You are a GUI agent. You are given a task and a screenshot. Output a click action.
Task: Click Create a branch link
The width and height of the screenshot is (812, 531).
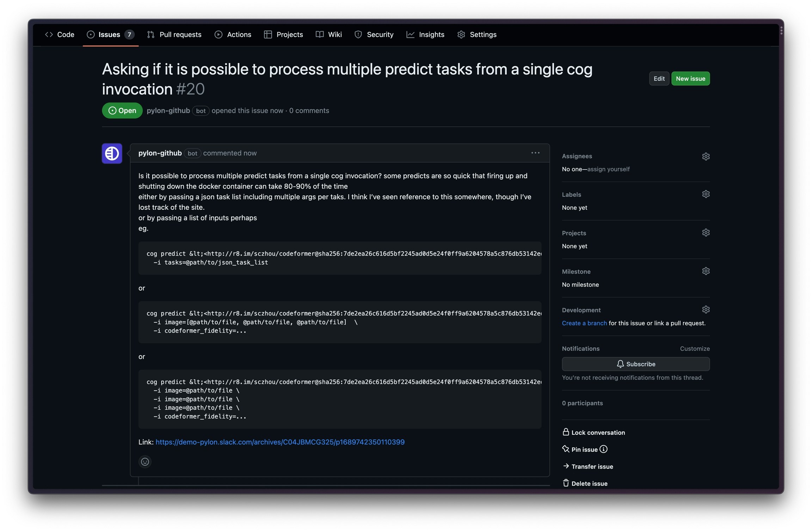point(584,323)
